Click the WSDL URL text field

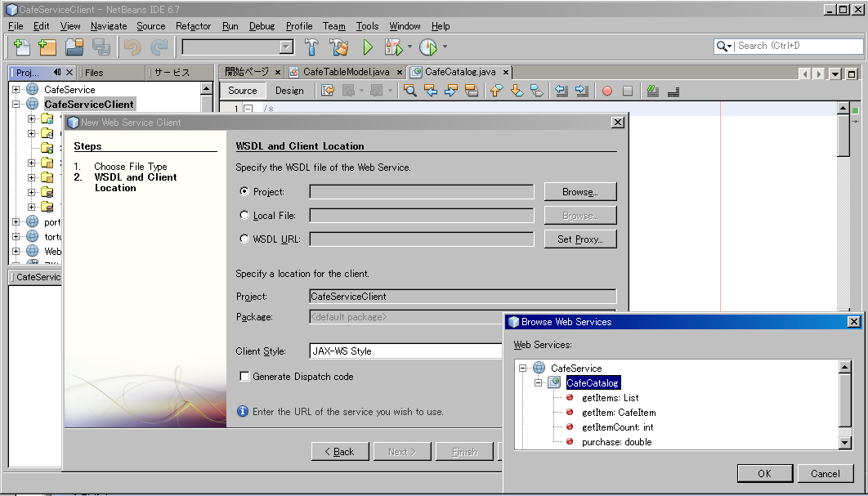pyautogui.click(x=421, y=239)
